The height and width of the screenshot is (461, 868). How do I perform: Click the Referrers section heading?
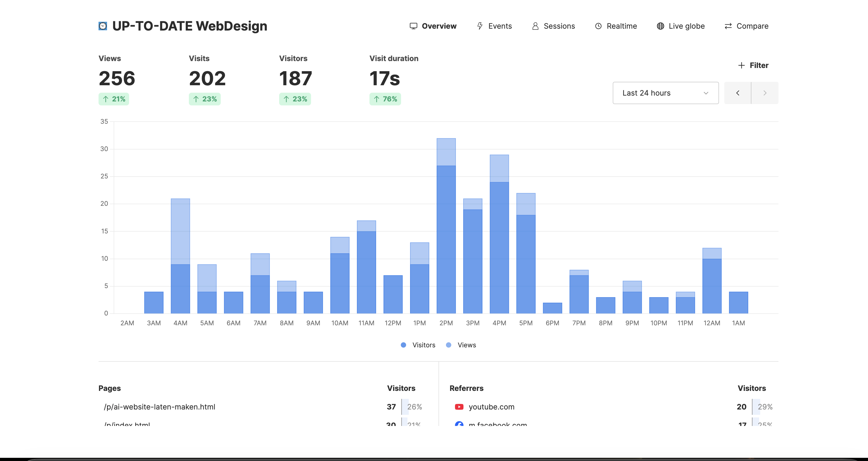466,388
